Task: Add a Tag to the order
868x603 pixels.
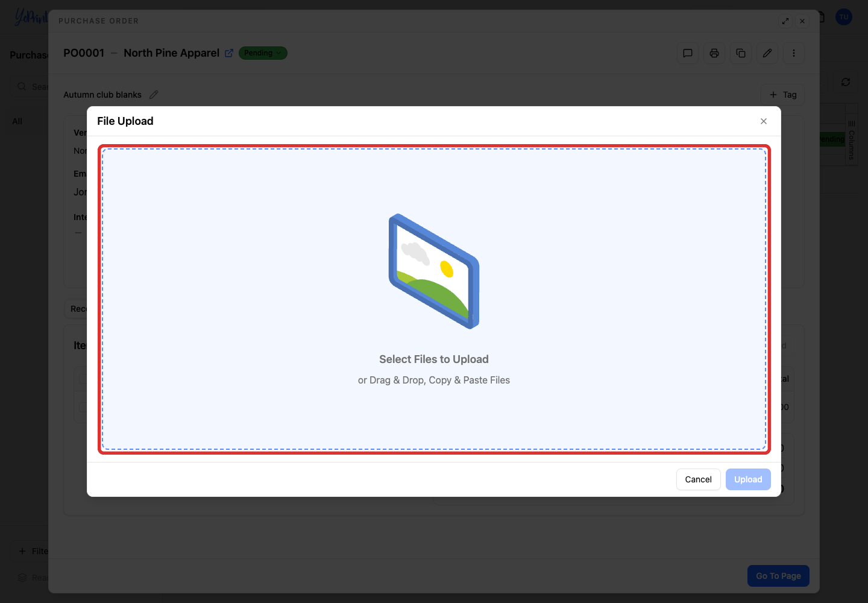Action: tap(782, 95)
